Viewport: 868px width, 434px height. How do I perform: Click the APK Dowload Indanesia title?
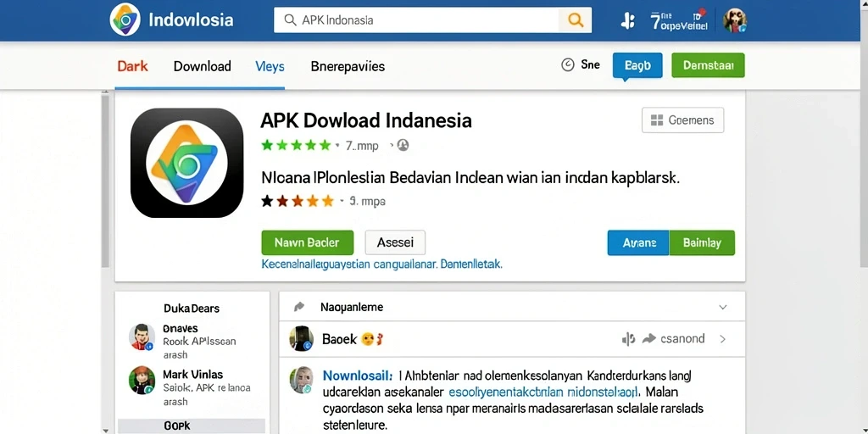[x=366, y=120]
